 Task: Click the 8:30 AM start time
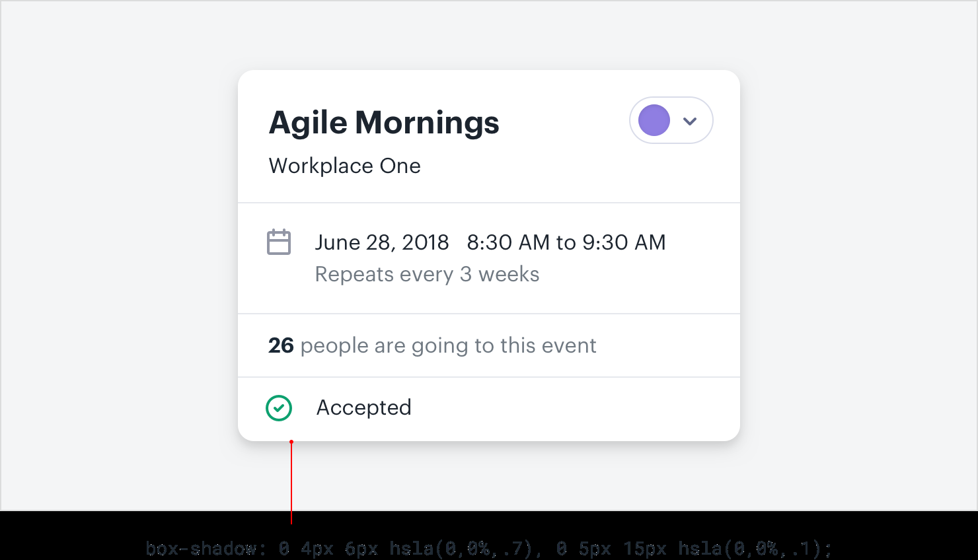point(508,242)
